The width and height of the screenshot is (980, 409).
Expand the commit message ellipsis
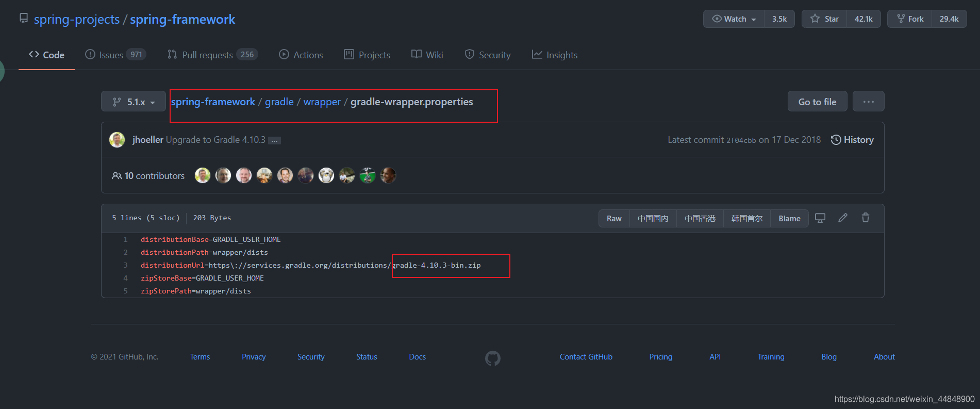point(275,140)
